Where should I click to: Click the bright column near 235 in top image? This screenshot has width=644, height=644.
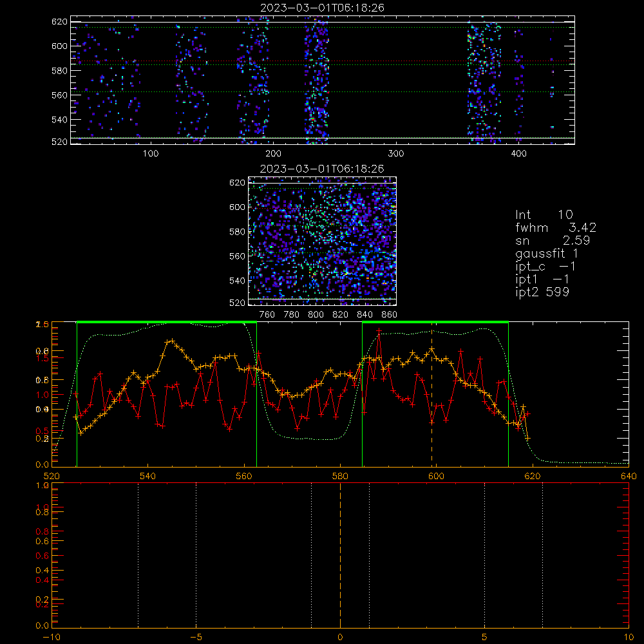(316, 80)
